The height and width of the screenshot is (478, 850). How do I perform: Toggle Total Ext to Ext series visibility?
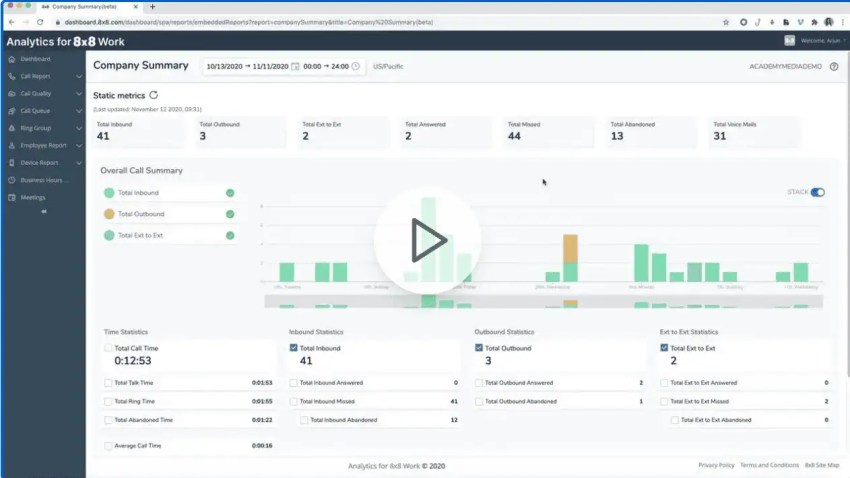230,235
